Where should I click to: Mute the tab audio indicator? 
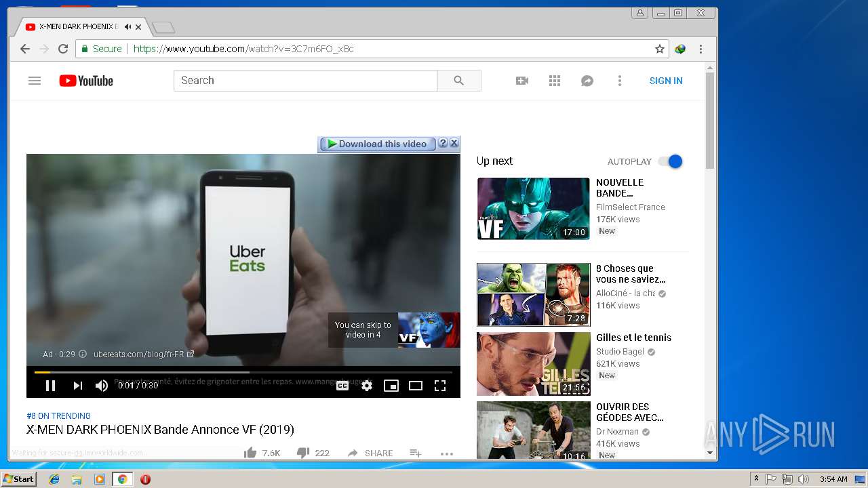(127, 27)
